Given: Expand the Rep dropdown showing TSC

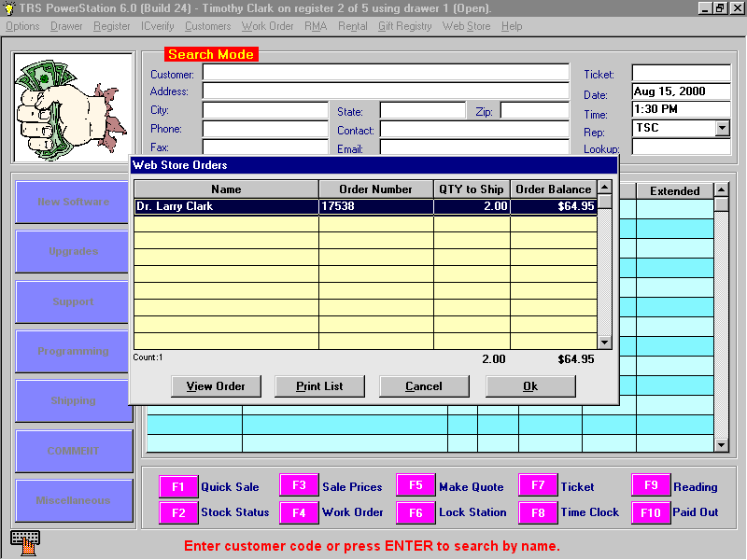Looking at the screenshot, I should tap(722, 128).
